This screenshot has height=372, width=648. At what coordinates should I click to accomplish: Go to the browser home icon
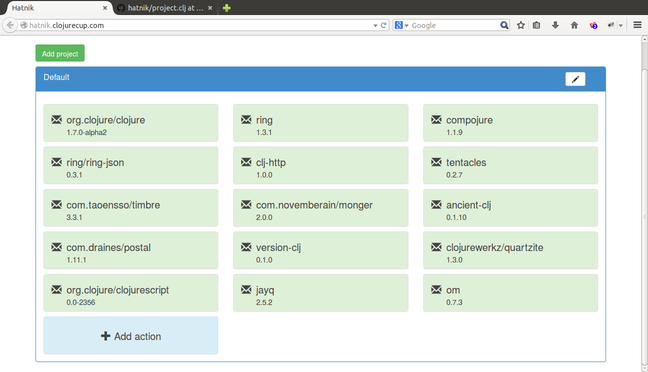coord(574,25)
